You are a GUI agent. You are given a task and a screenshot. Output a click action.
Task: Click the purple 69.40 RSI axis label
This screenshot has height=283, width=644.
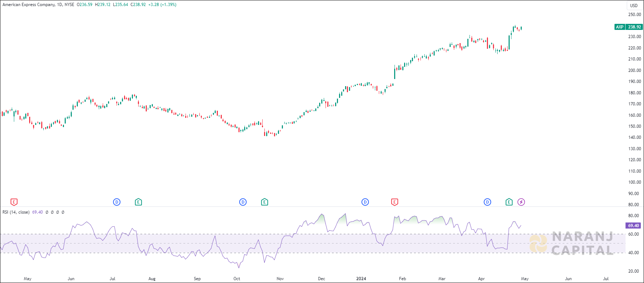coord(633,226)
